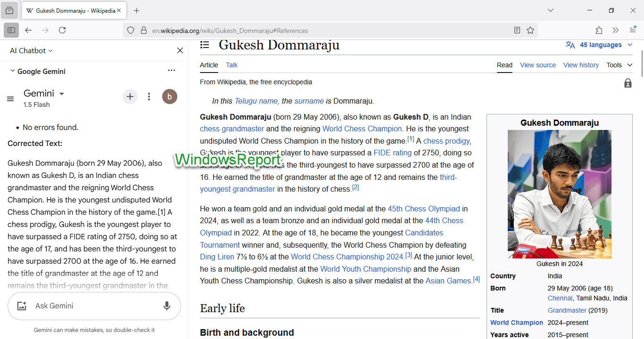Close the AI Chatbot sidebar
Screen dimensions: 644x339
coord(180,50)
